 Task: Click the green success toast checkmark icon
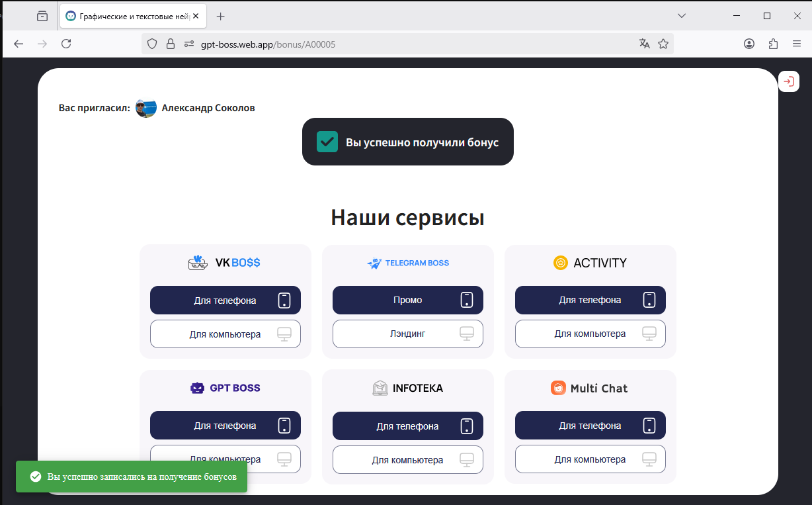35,477
